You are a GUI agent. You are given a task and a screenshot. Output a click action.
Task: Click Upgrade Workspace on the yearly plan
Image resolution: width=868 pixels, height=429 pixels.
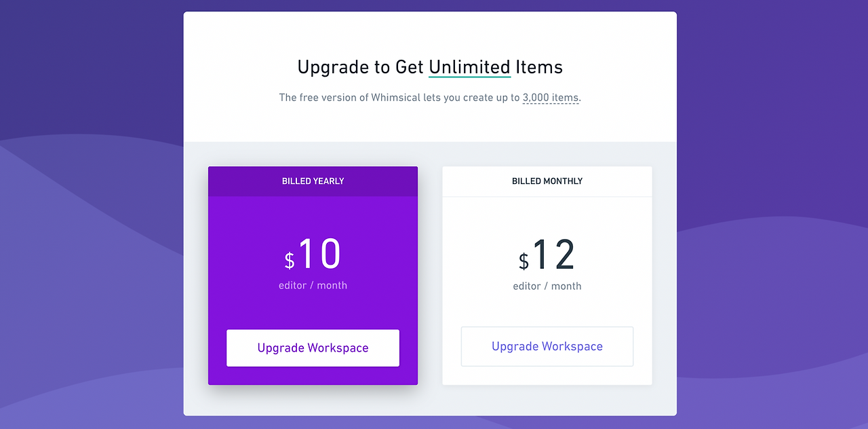[x=313, y=348]
